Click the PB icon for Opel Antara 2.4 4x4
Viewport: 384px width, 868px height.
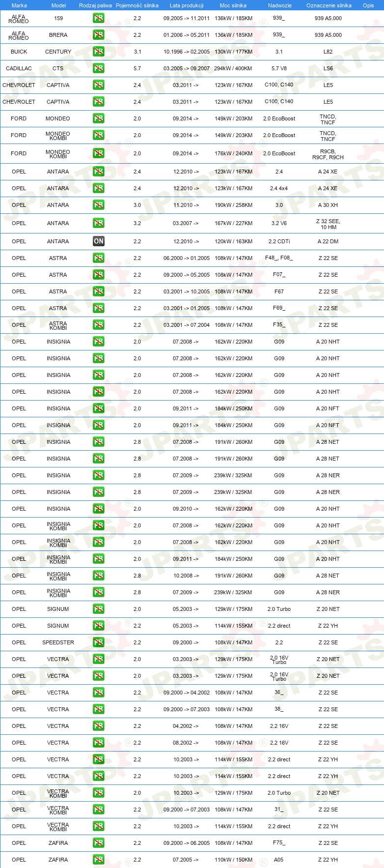pyautogui.click(x=99, y=188)
